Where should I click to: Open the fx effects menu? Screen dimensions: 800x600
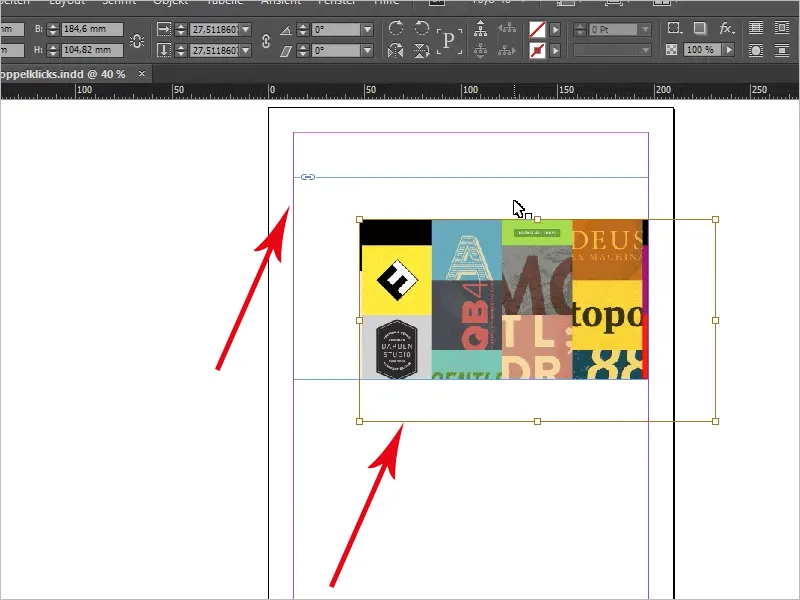727,28
